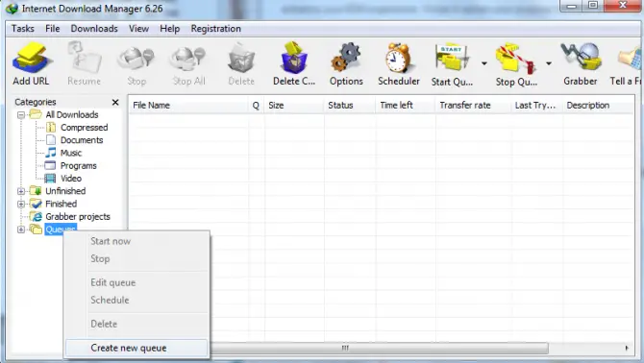Choose Edit queue in the context menu
The width and height of the screenshot is (644, 363).
[x=136, y=282]
